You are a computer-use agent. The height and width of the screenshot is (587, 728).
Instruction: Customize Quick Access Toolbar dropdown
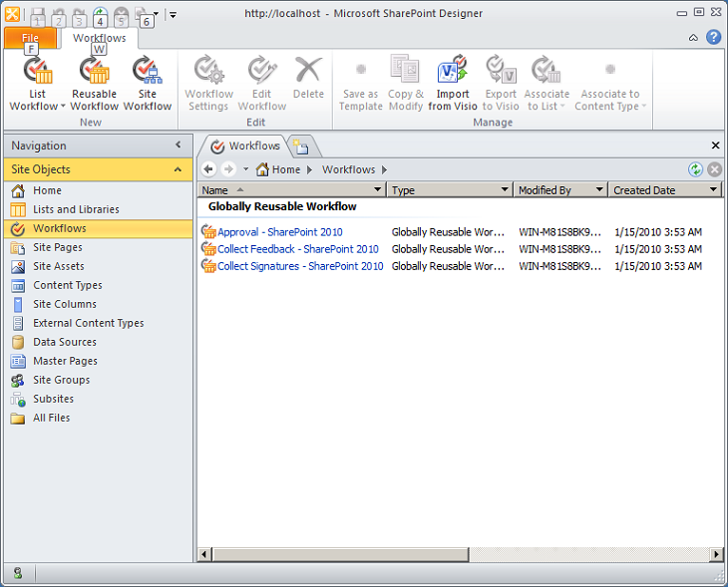point(173,15)
